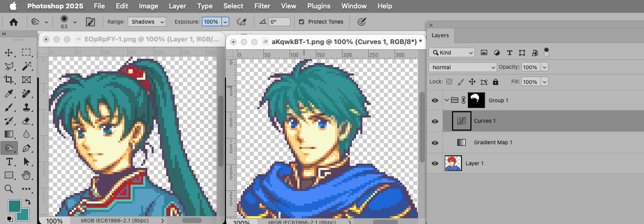Toggle Protect Tones checkbox
The width and height of the screenshot is (644, 224).
302,22
